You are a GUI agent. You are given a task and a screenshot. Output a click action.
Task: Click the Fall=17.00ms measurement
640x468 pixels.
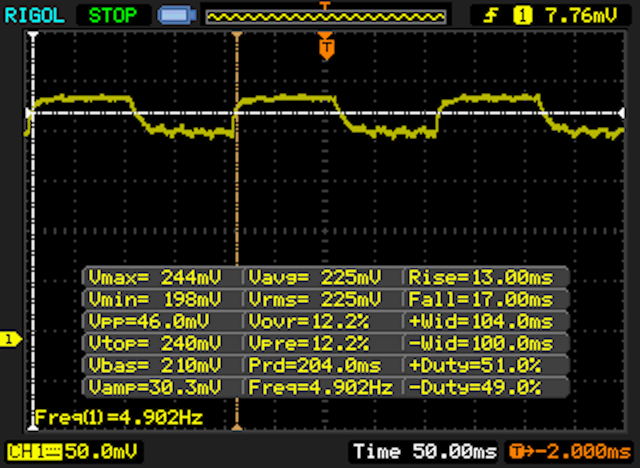click(x=481, y=300)
